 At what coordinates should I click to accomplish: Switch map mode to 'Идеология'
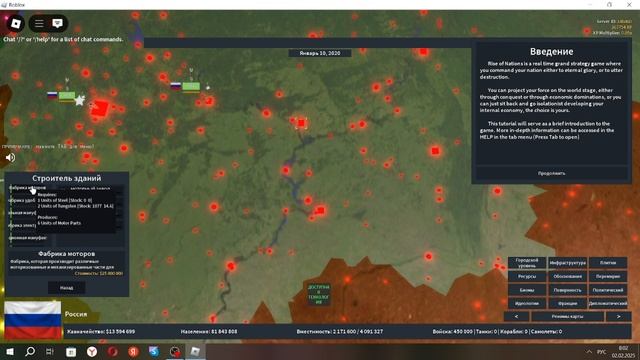pyautogui.click(x=527, y=303)
